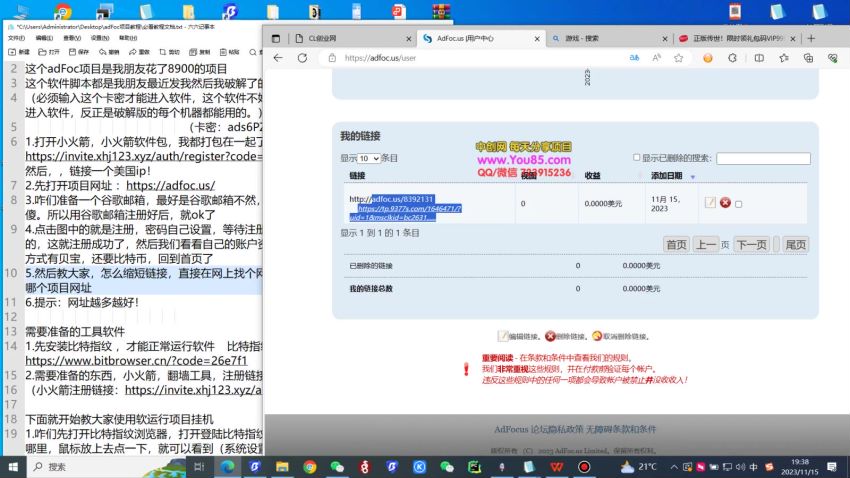Screen dimensions: 850x478
Task: Refresh the adfoc.us page
Action: 302,58
